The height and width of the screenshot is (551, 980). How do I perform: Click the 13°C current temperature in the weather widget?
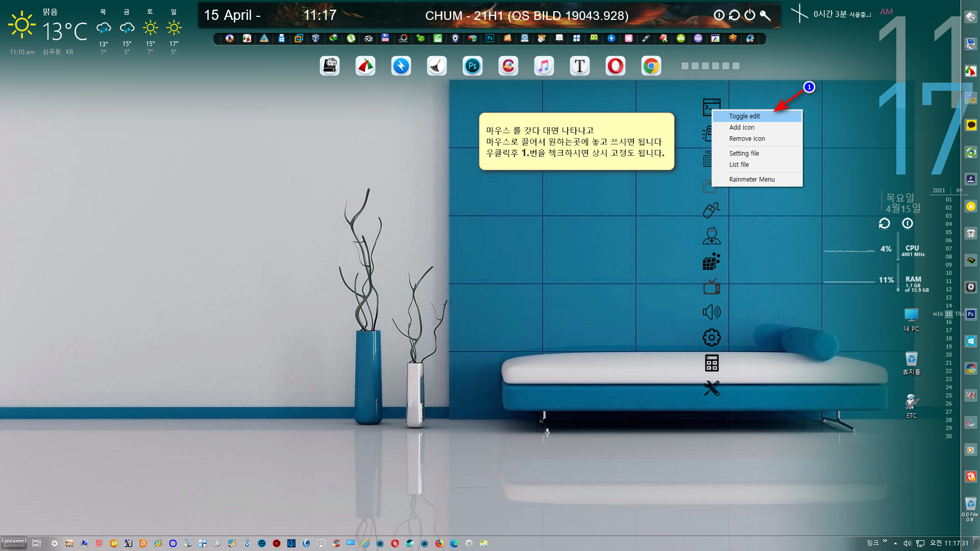click(x=65, y=32)
